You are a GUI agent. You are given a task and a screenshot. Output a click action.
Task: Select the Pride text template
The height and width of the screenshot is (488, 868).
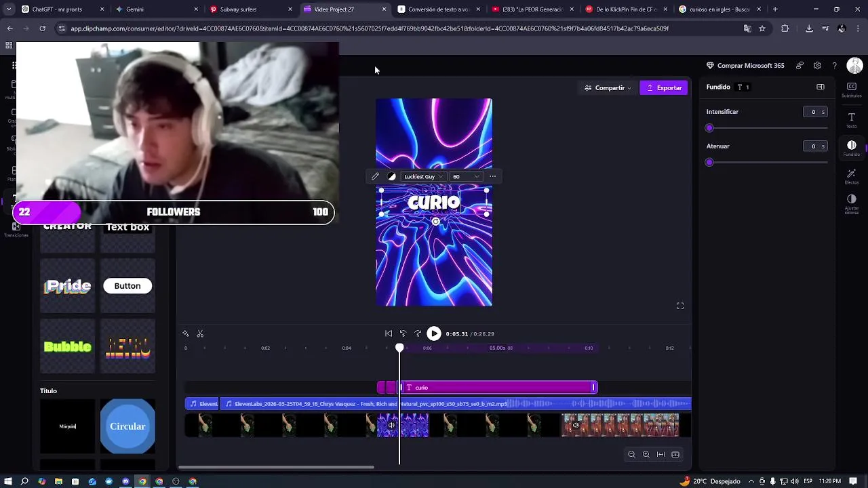68,285
